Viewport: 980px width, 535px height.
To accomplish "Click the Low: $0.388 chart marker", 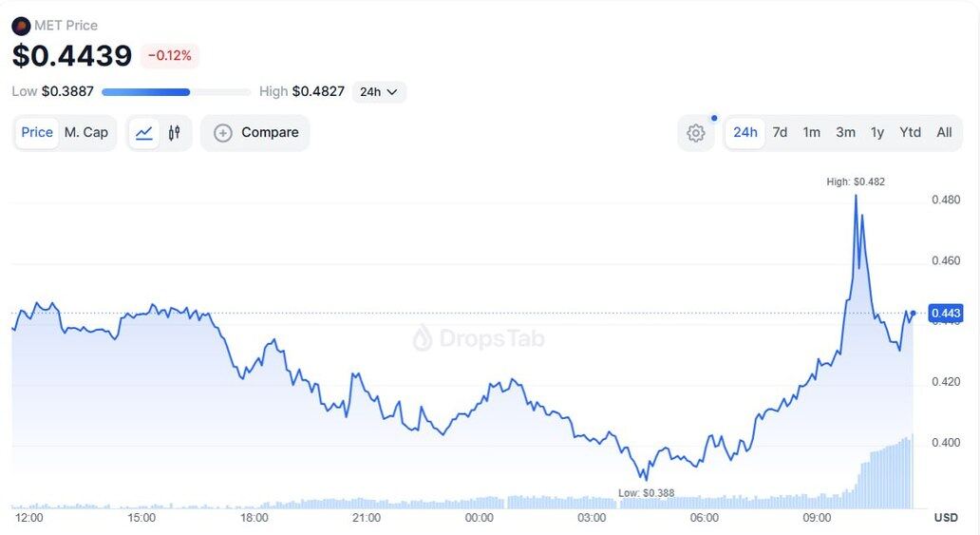I will coord(646,493).
